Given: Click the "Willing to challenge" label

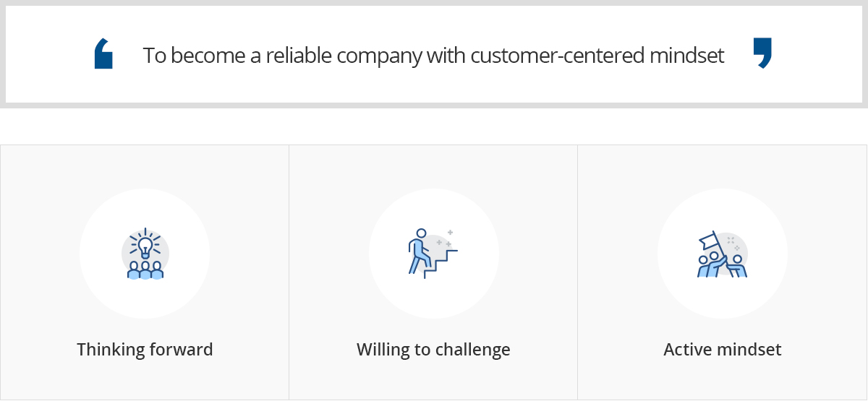Looking at the screenshot, I should 433,350.
